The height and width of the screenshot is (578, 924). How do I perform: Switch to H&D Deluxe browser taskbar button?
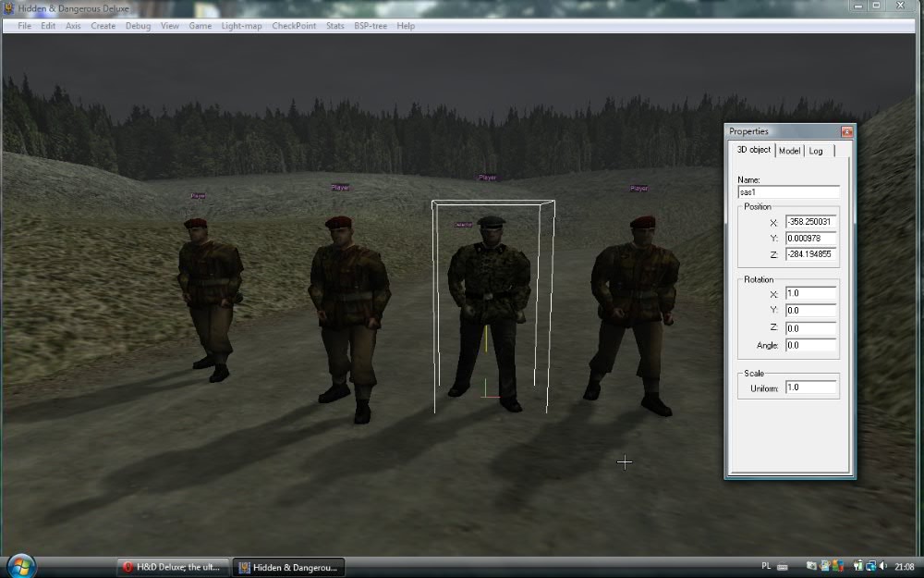[x=172, y=568]
